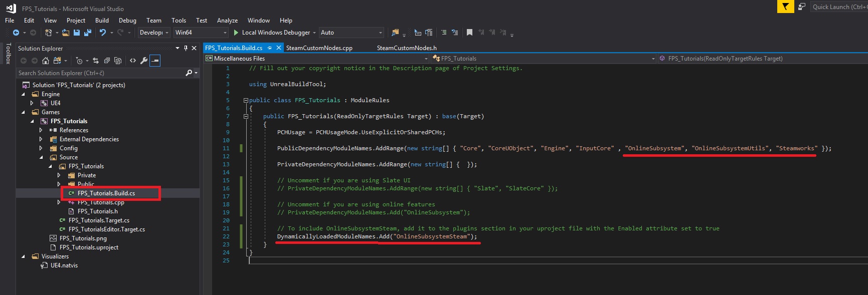868x295 pixels.
Task: Collapse the Engine folder in tree
Action: (23, 94)
